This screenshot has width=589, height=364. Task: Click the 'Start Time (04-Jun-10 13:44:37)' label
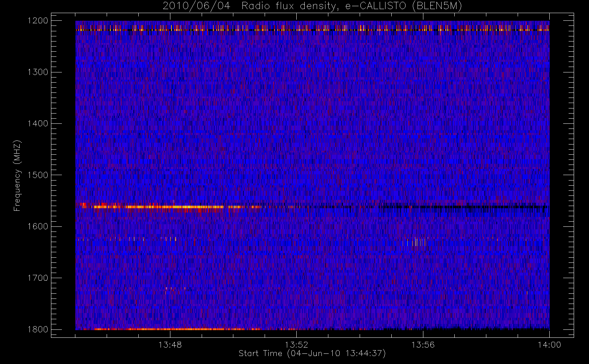(312, 353)
